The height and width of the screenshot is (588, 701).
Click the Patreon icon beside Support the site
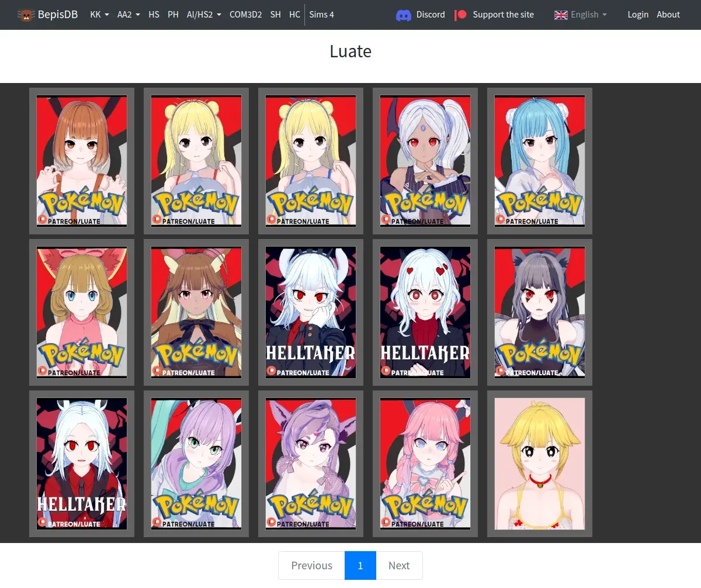(x=461, y=15)
